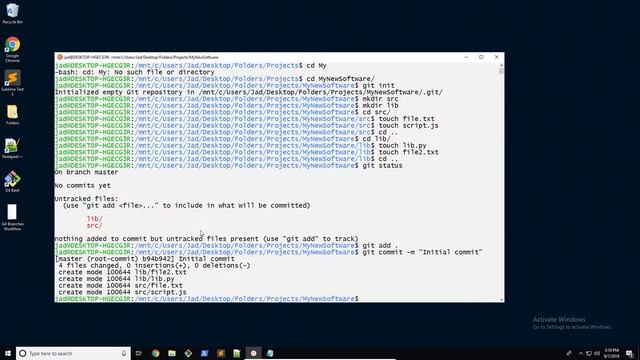Open the diamond-shaped Git app in taskbar
640x360 pixels.
click(x=188, y=353)
